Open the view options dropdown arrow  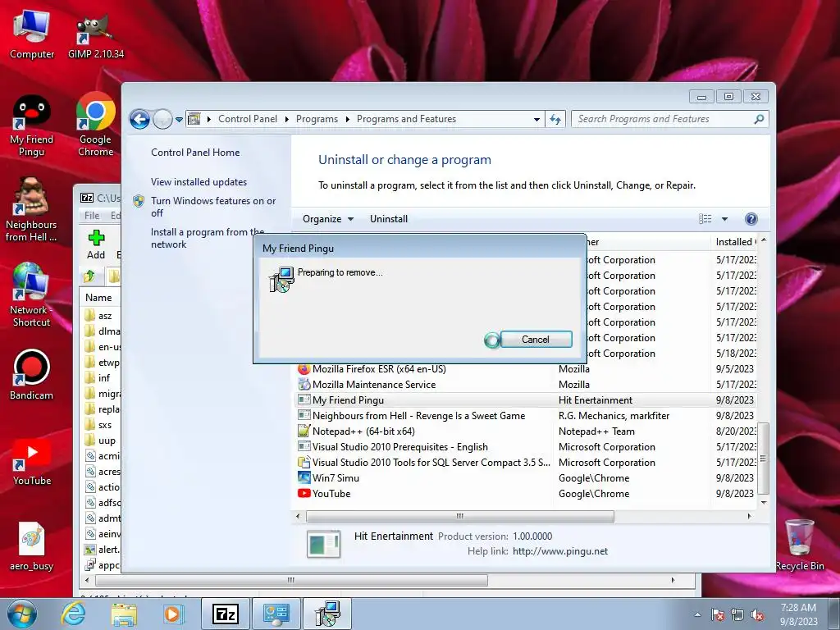(x=724, y=218)
